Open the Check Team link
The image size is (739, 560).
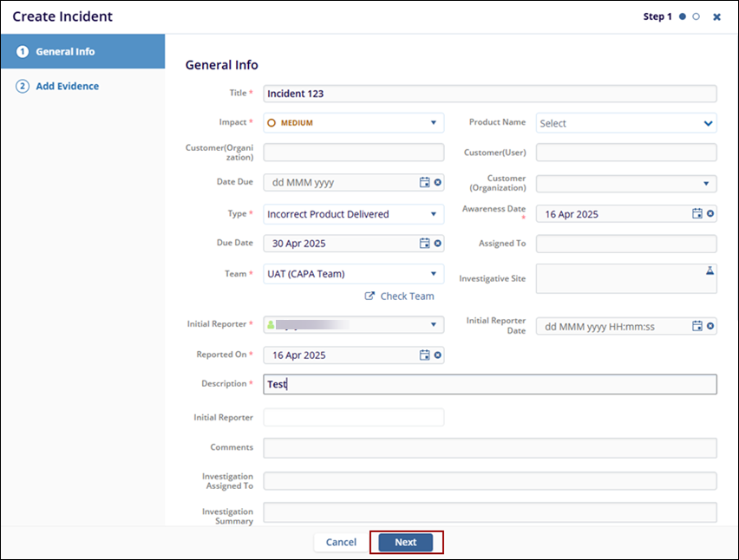point(400,296)
